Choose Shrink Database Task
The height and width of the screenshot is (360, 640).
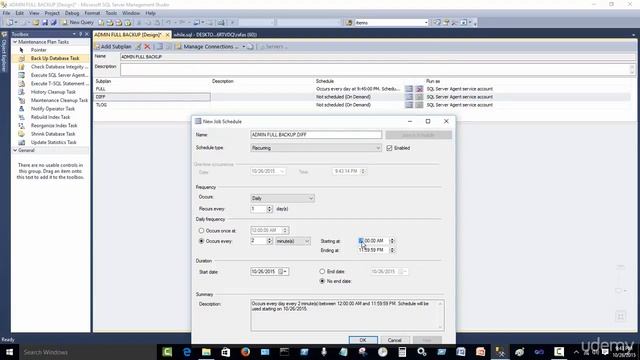click(x=53, y=134)
